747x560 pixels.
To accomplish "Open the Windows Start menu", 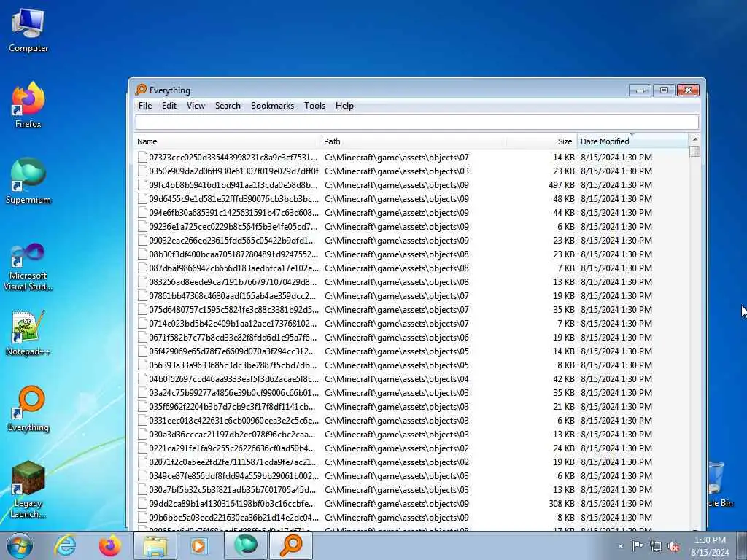I will [x=20, y=545].
